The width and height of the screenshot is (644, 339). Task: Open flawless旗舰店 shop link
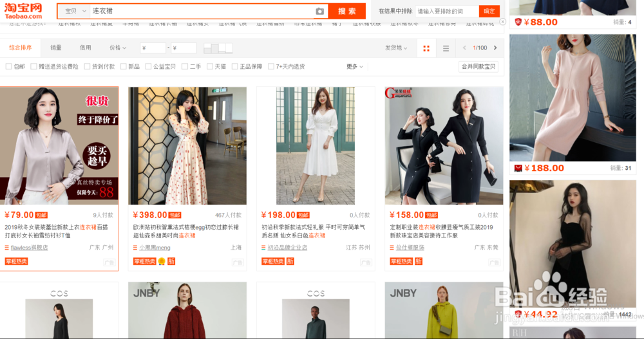tap(29, 248)
